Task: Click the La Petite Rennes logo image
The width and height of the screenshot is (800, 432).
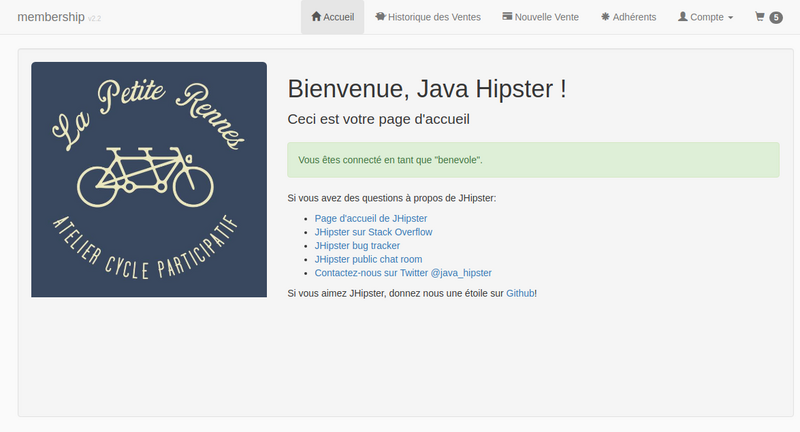Action: point(149,180)
